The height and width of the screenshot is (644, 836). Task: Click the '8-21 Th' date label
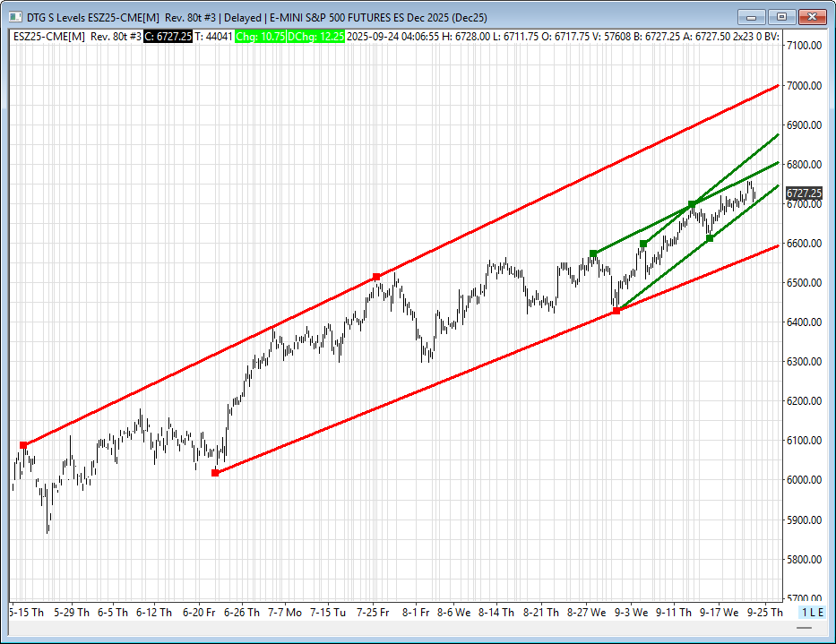click(x=541, y=613)
